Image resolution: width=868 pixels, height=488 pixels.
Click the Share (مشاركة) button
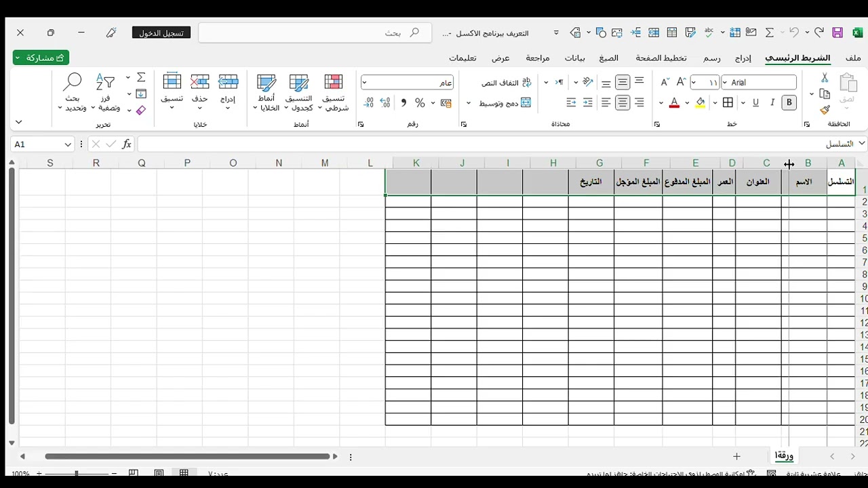(41, 58)
